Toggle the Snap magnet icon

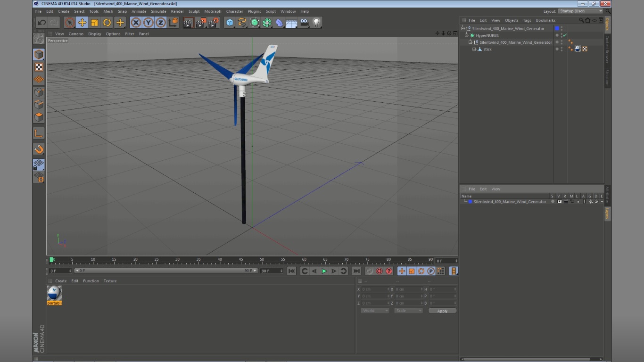39,149
